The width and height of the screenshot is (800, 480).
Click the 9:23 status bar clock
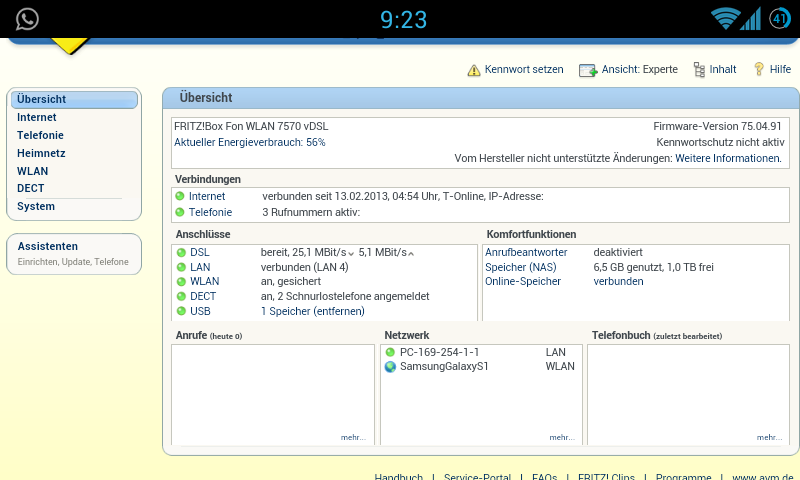(403, 20)
